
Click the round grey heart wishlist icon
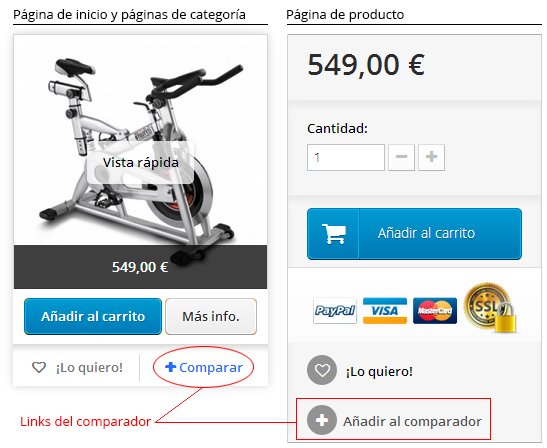pyautogui.click(x=322, y=370)
